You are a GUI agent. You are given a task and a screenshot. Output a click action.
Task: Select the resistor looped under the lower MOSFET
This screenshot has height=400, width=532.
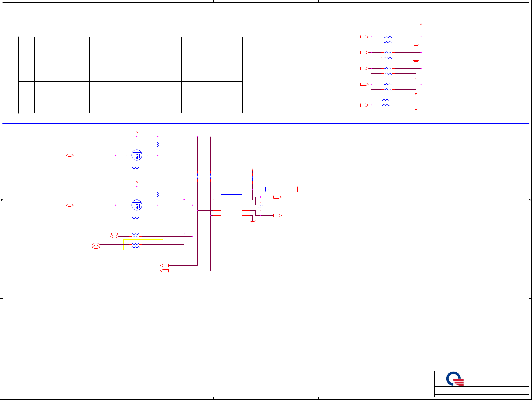click(x=135, y=218)
